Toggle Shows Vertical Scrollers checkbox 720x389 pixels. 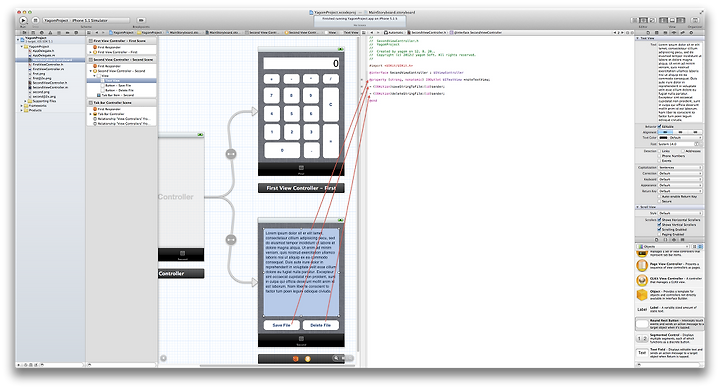coord(660,225)
